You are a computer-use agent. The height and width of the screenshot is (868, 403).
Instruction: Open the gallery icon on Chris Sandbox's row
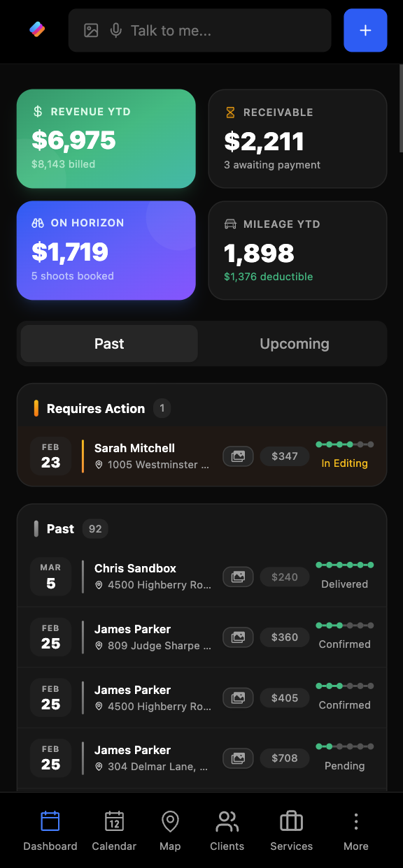[x=238, y=577]
